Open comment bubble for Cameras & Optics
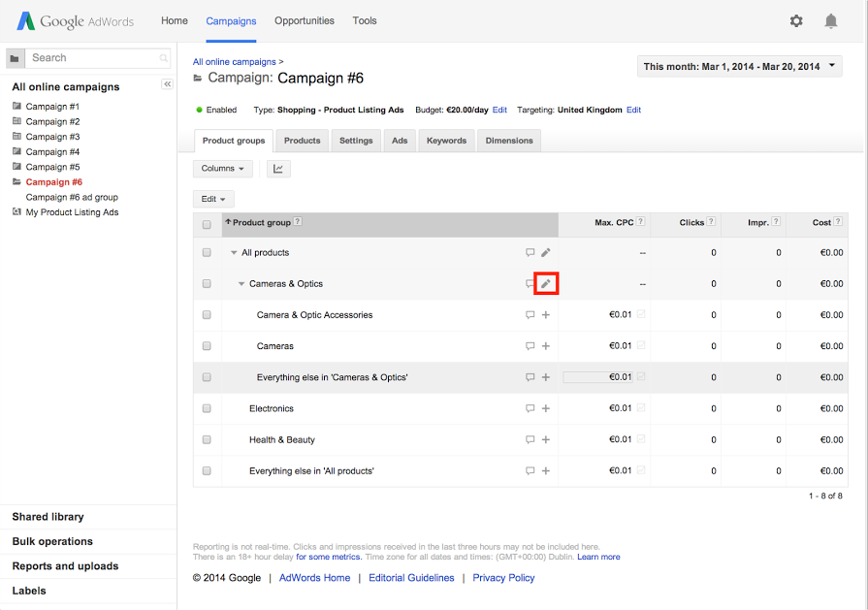 (530, 283)
